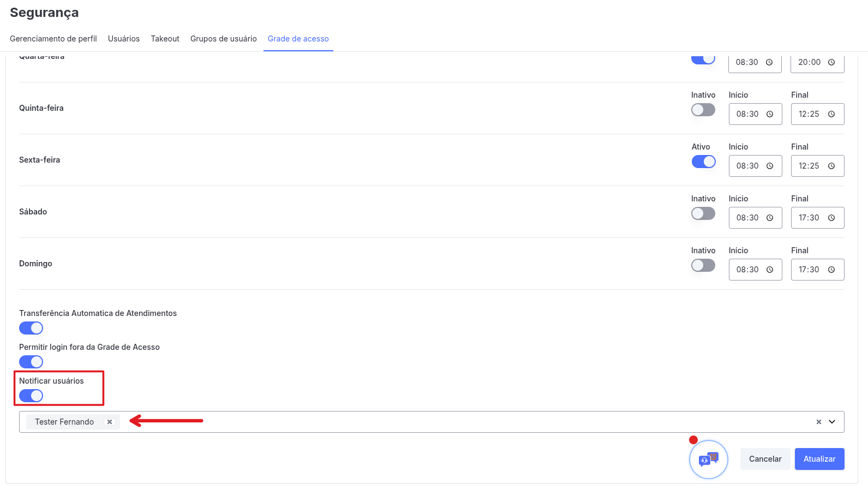
Task: Expand the users selection dropdown chevron
Action: click(832, 422)
